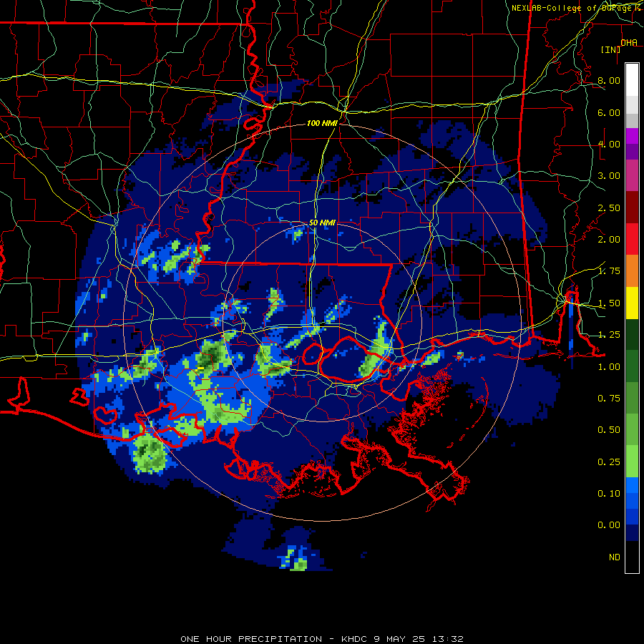Select the 1.25 legend value
644x644 pixels.
[609, 335]
